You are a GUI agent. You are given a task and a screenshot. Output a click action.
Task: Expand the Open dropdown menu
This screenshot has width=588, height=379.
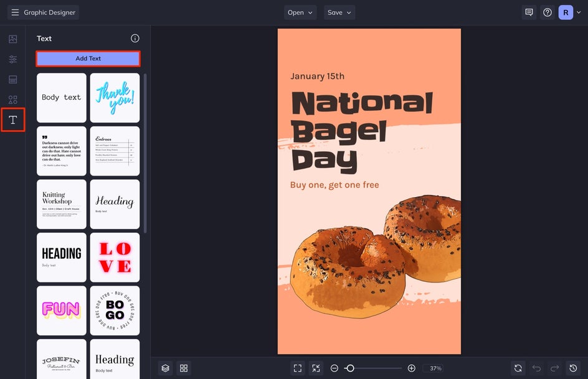point(300,12)
